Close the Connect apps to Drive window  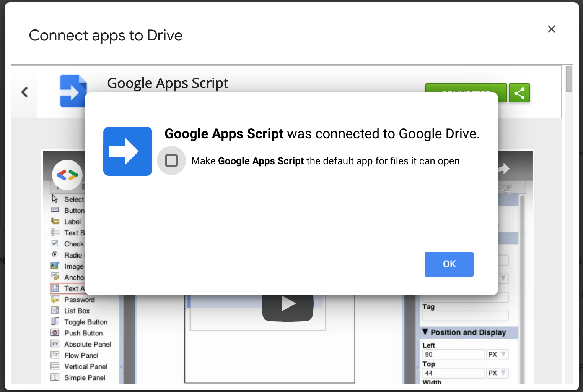click(551, 29)
